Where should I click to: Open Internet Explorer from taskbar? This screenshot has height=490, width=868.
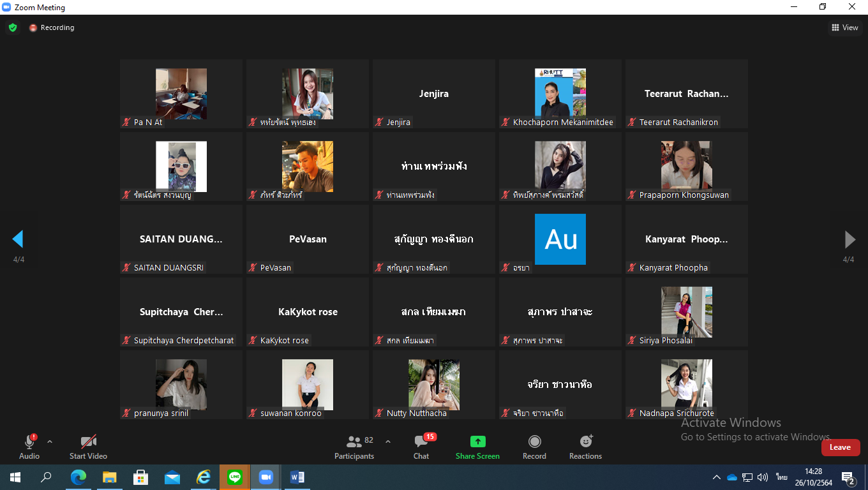(204, 477)
